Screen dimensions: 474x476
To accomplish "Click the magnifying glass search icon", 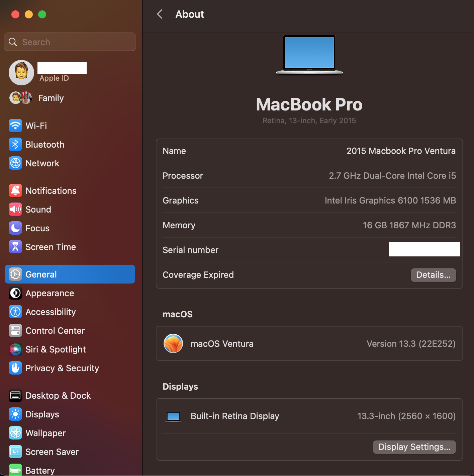I will (13, 42).
